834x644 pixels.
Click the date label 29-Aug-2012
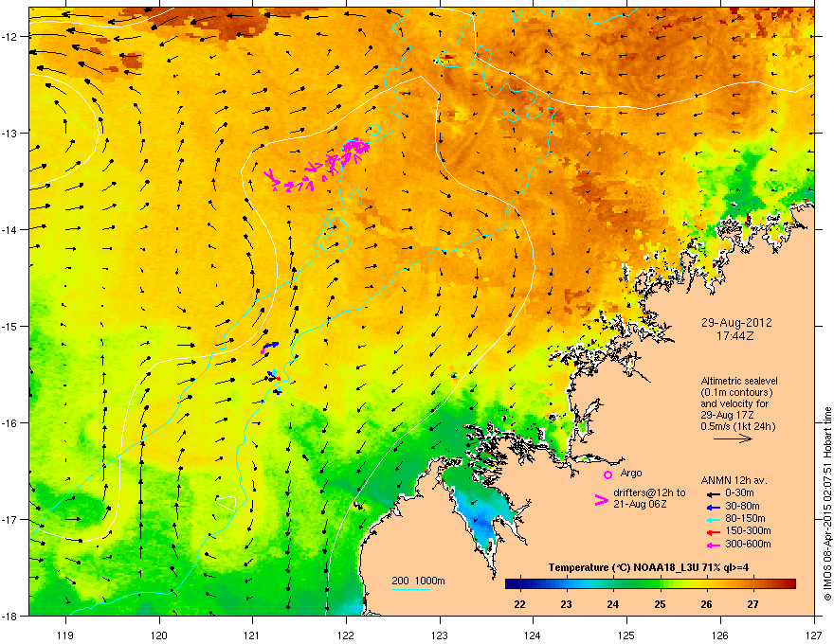coord(735,323)
